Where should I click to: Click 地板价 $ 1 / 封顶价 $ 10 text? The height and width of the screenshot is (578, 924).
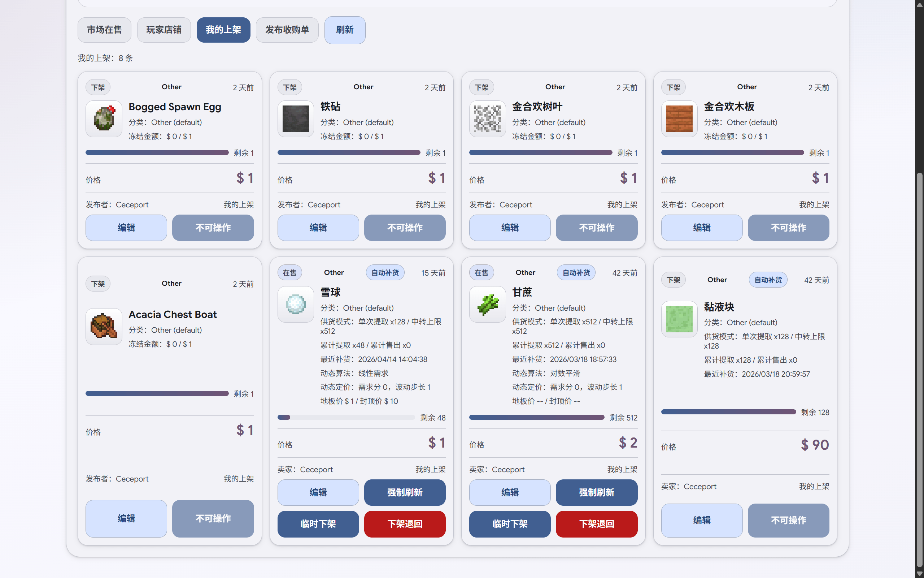359,401
